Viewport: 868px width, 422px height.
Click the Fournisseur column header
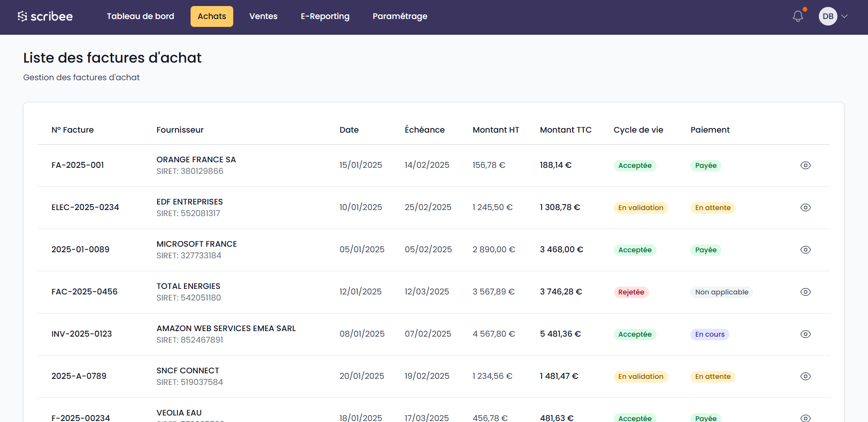pyautogui.click(x=180, y=130)
